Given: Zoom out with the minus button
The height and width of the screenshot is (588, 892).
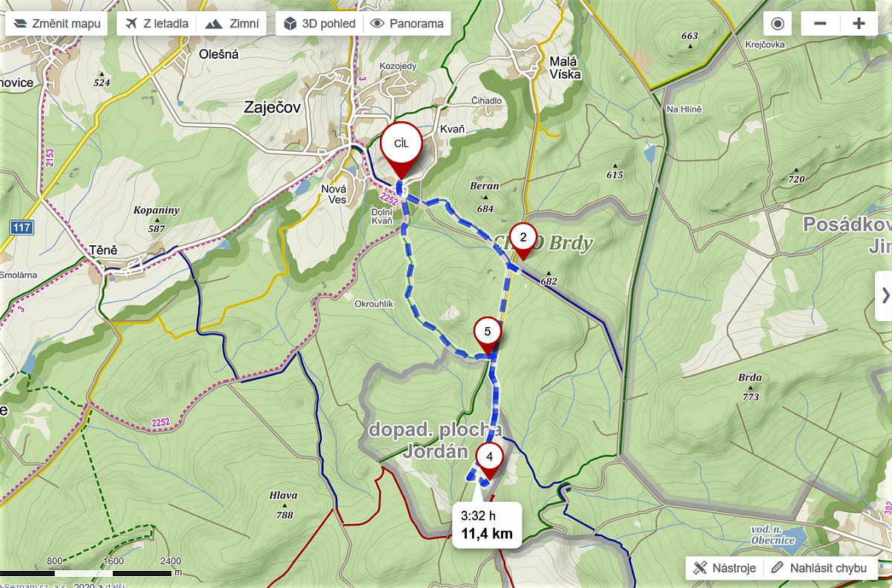Looking at the screenshot, I should (x=821, y=24).
